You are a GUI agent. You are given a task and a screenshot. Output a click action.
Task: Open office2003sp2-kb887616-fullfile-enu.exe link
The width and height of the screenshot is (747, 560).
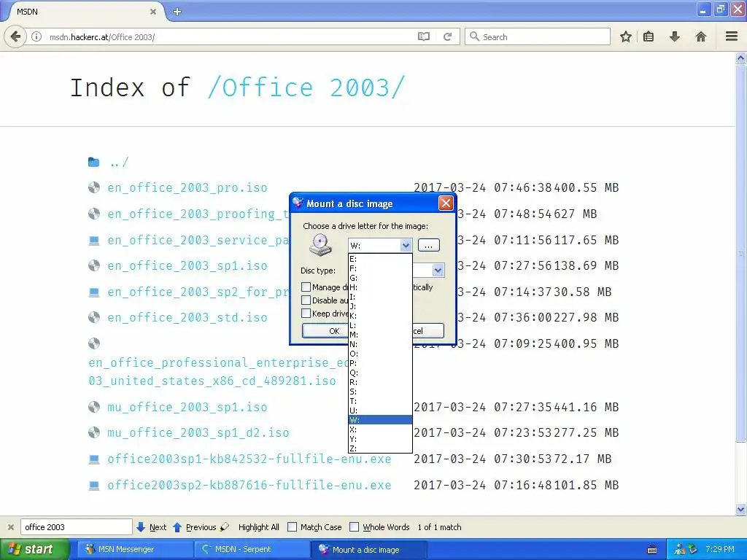tap(249, 485)
